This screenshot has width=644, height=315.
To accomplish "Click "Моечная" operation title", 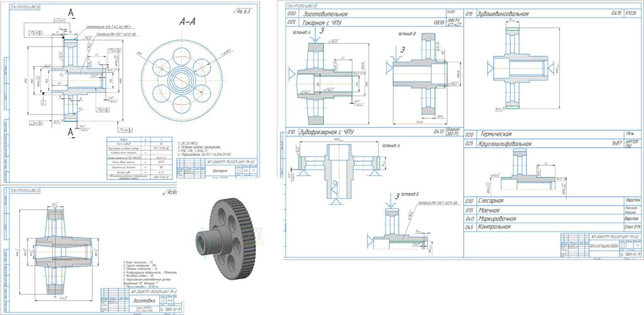I will pyautogui.click(x=489, y=210).
